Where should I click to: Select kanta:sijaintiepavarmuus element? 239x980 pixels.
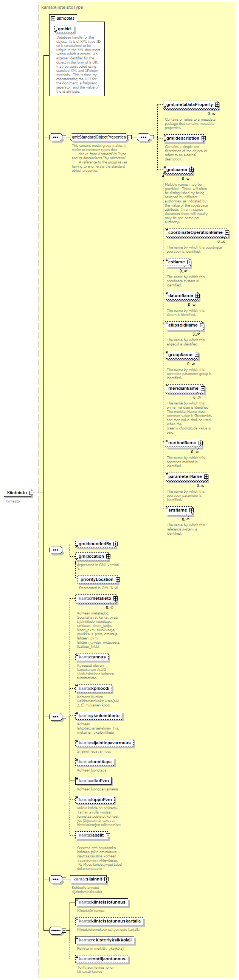[104, 743]
